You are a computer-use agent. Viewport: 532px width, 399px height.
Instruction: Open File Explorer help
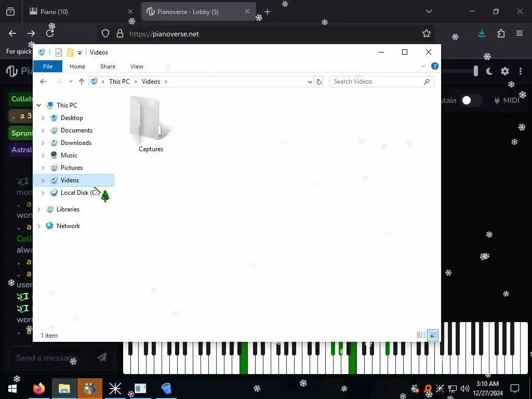[435, 66]
